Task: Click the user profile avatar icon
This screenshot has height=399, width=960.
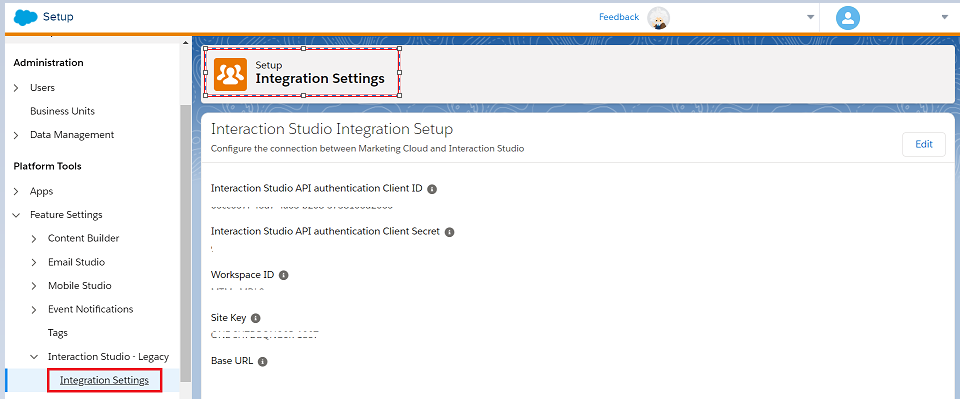Action: [848, 17]
